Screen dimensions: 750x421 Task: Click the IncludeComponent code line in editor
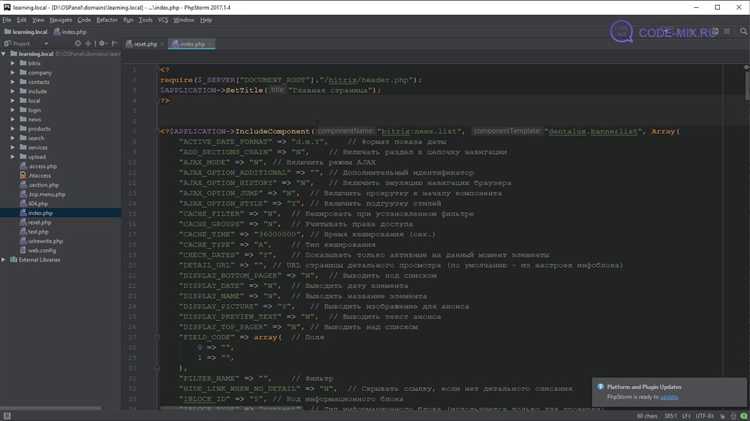420,131
